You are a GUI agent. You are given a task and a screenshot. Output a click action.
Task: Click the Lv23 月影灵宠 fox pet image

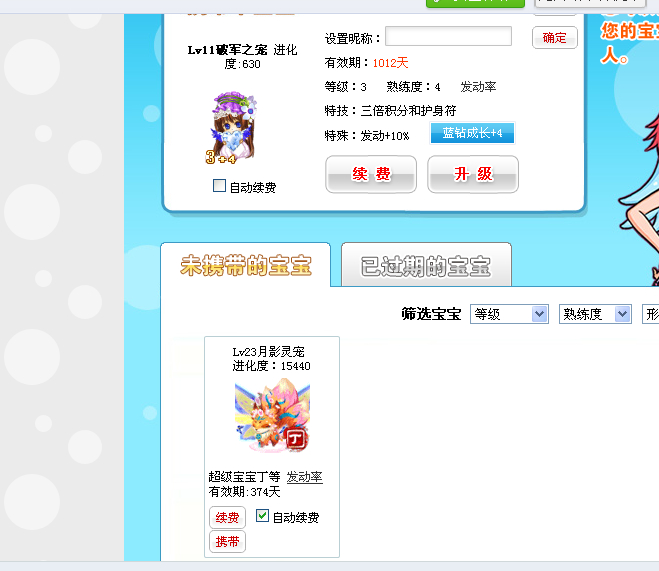click(x=272, y=415)
